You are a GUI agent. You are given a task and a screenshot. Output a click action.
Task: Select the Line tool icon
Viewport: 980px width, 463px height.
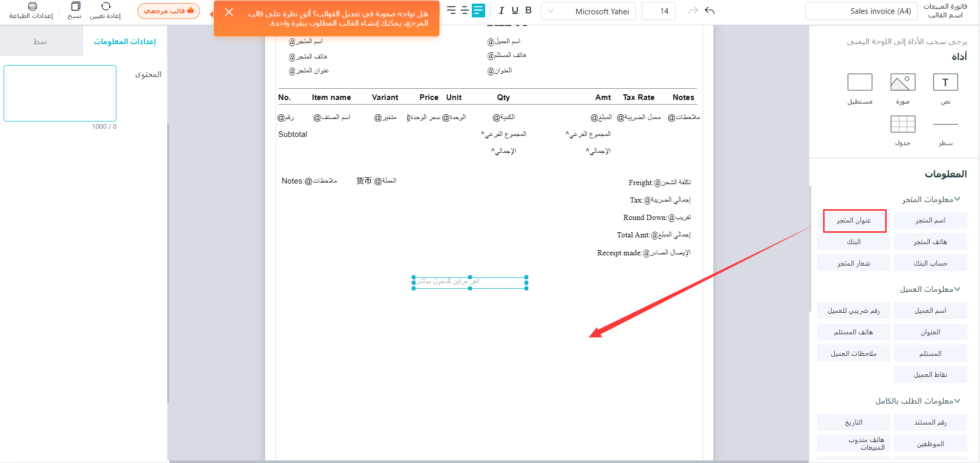[x=945, y=124]
